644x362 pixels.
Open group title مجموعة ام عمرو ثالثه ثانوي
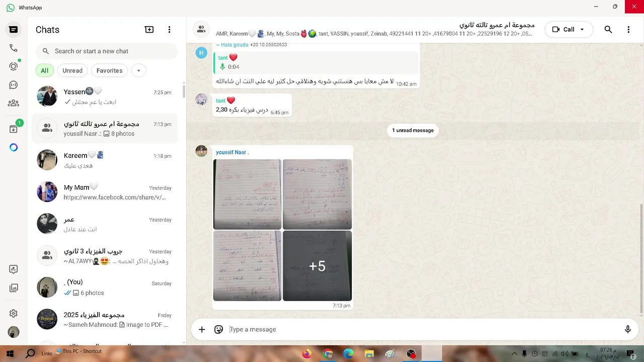497,25
